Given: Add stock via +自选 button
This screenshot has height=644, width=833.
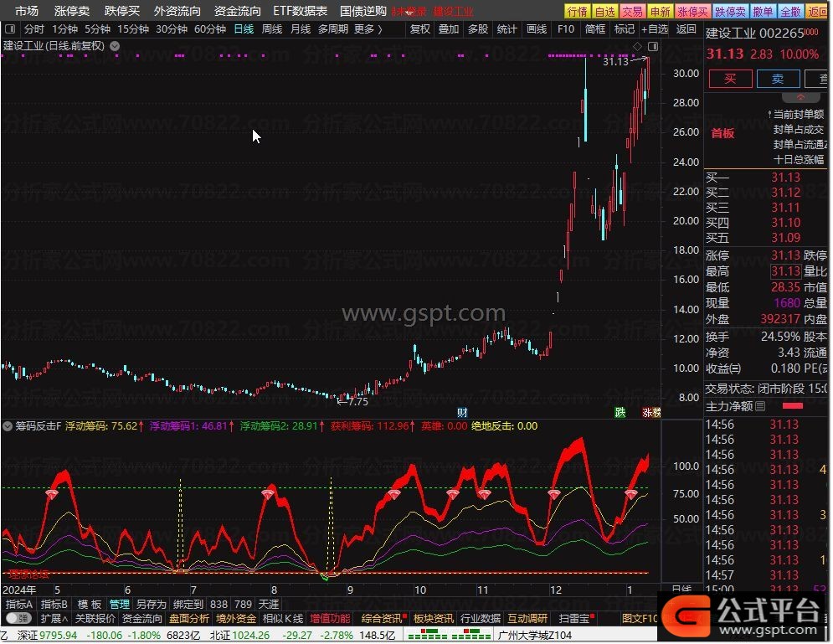Looking at the screenshot, I should pyautogui.click(x=655, y=29).
